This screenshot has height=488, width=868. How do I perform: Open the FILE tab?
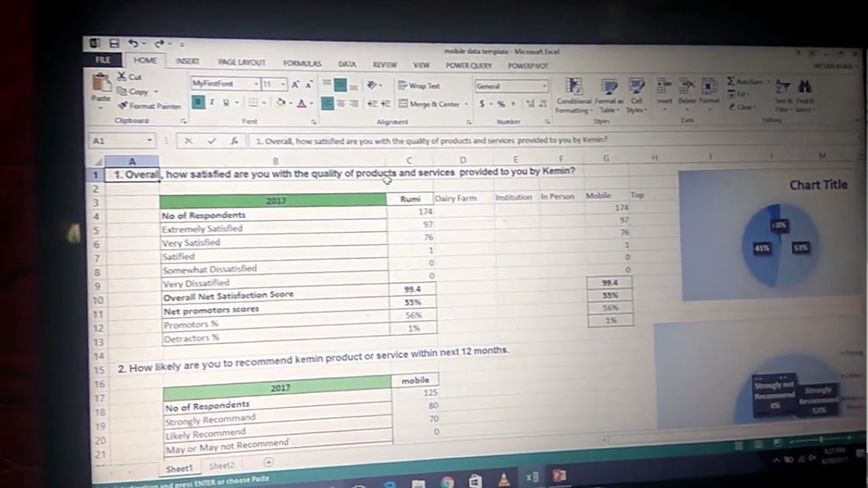coord(103,60)
